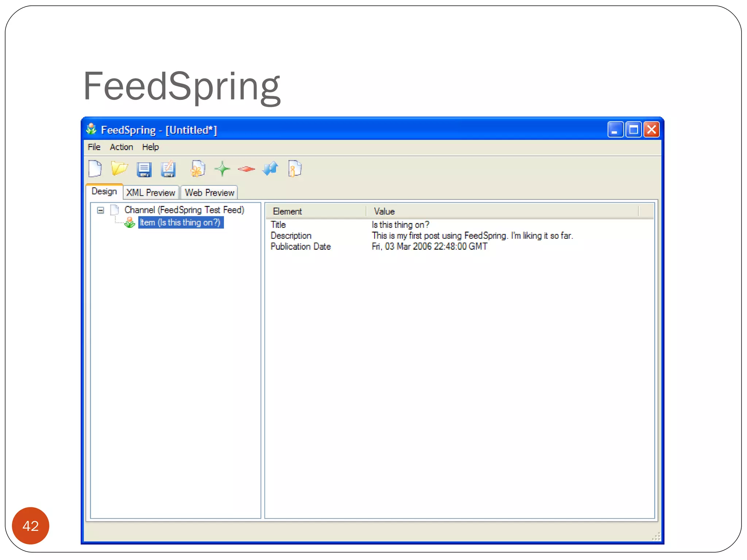
Task: Select the Description row in element list
Action: pyautogui.click(x=460, y=236)
